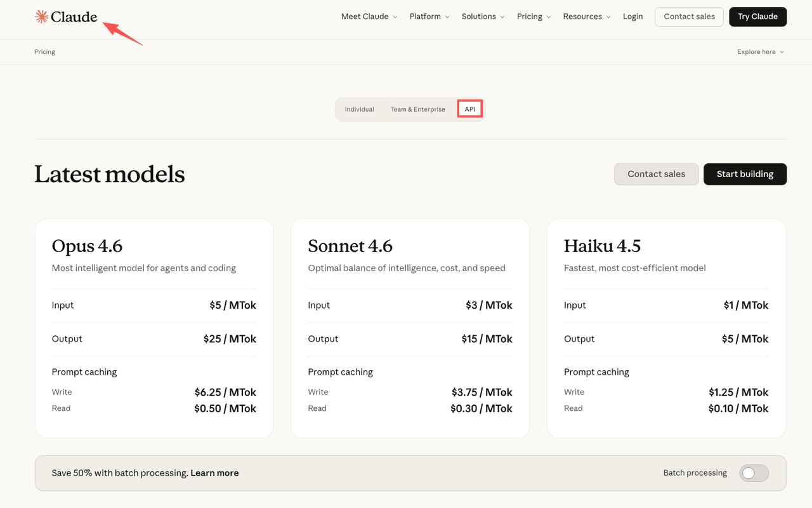812x508 pixels.
Task: Click Contact sales next to Latest models
Action: (656, 174)
